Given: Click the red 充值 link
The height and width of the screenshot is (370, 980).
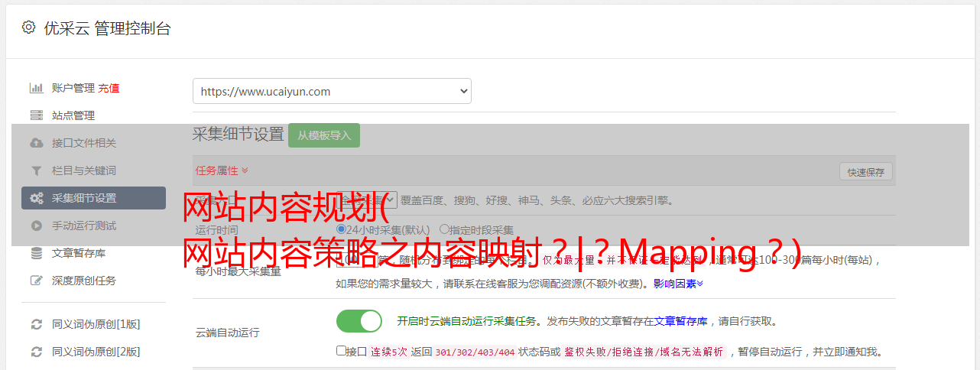Looking at the screenshot, I should 109,88.
